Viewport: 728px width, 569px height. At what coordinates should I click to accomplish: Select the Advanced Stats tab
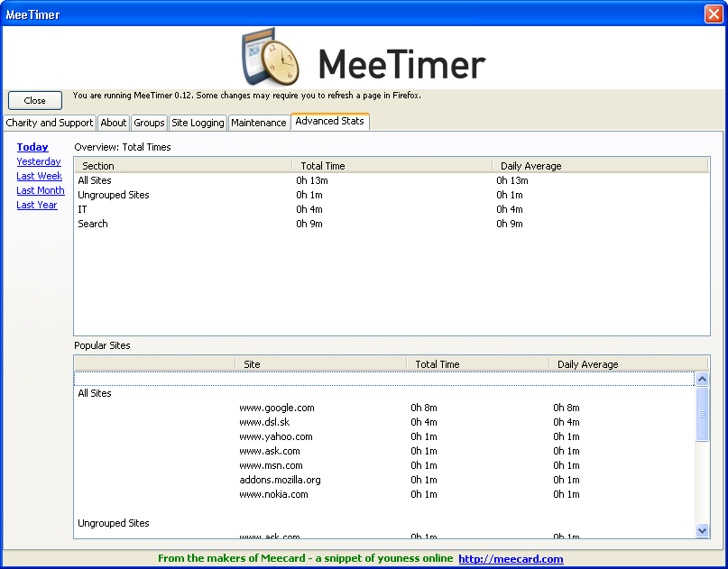(x=329, y=121)
